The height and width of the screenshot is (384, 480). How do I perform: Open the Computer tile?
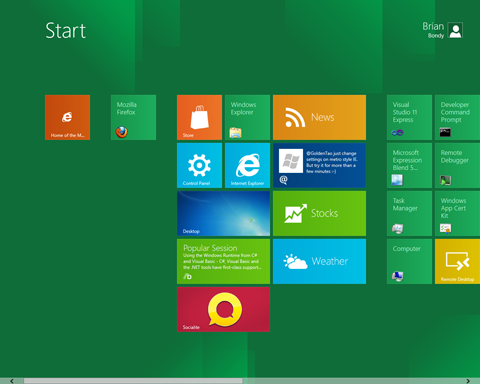tap(409, 261)
